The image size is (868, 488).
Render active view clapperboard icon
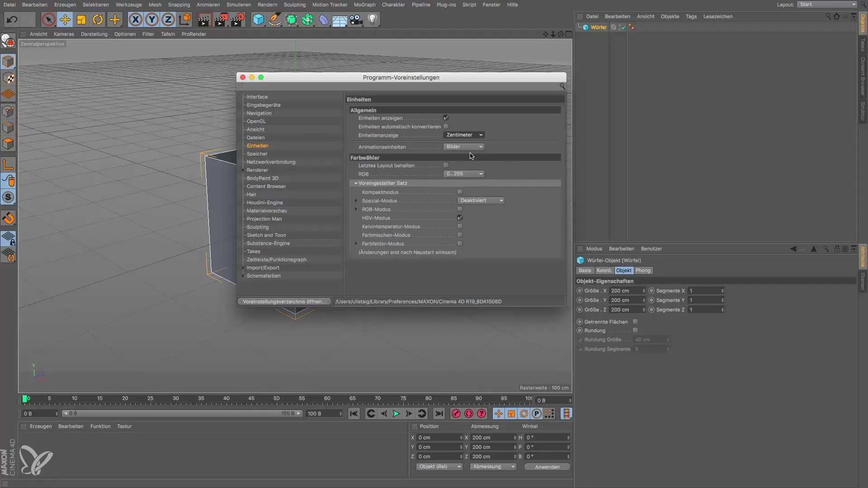(x=204, y=20)
